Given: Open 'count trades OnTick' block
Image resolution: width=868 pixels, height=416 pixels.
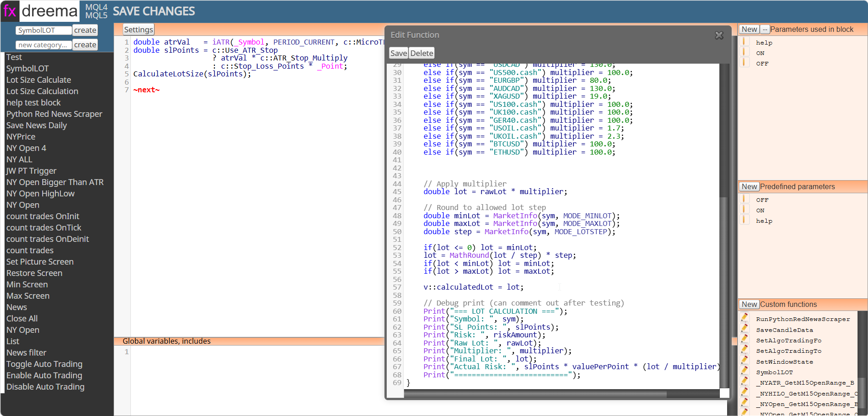Looking at the screenshot, I should point(44,228).
